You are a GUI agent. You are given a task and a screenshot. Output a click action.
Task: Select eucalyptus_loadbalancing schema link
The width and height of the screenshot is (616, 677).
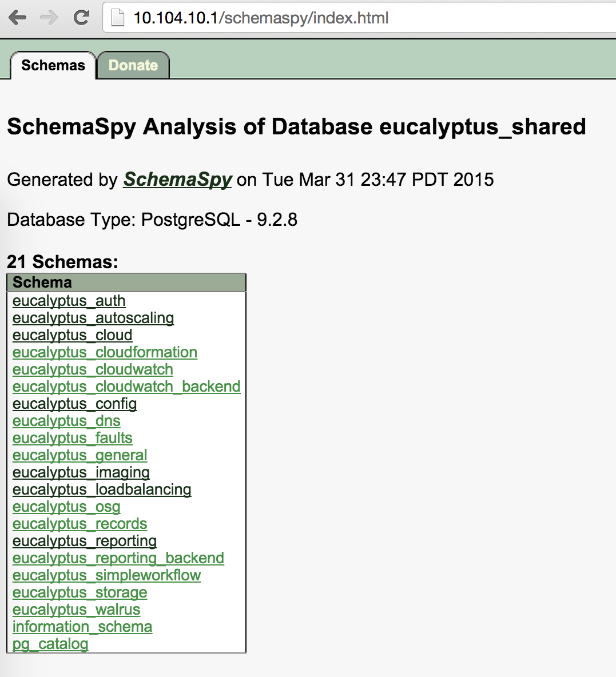(x=102, y=489)
